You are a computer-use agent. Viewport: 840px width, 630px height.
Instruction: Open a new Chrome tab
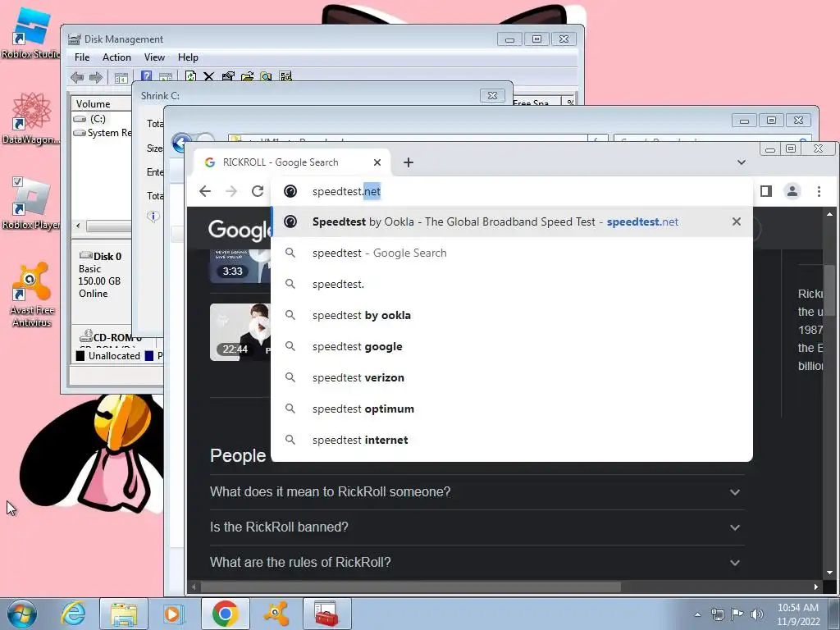409,162
